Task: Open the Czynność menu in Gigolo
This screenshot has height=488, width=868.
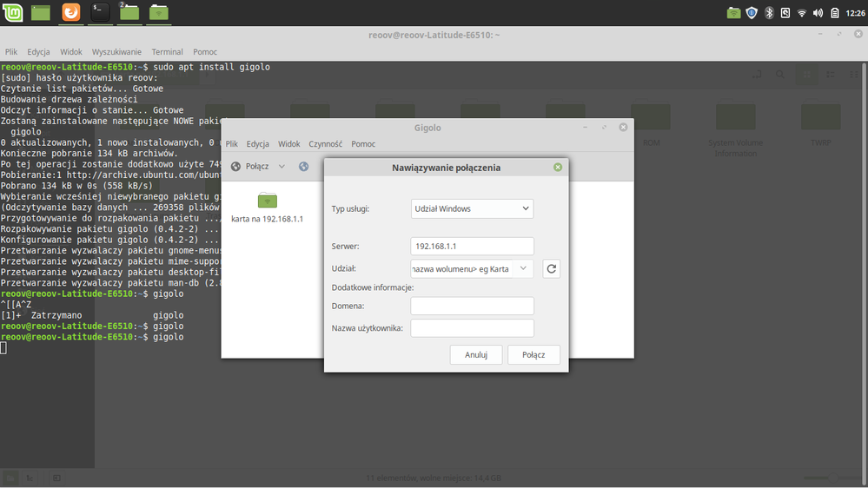Action: [326, 144]
